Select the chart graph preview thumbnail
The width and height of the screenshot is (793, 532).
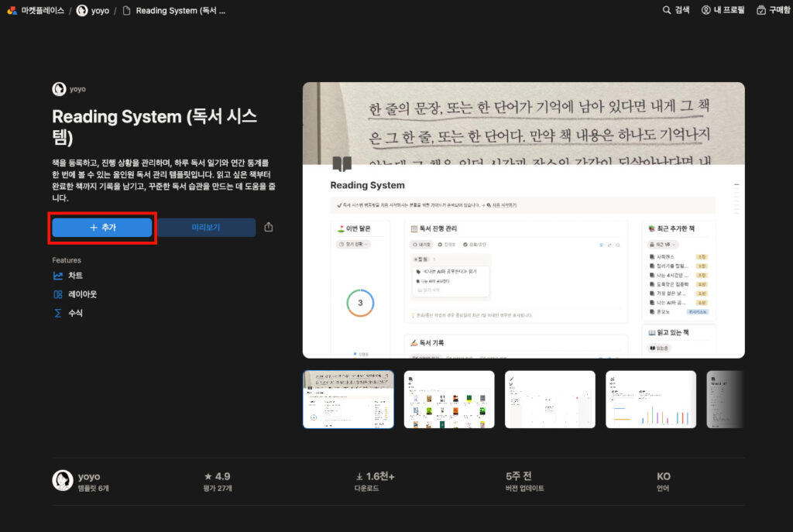[651, 399]
